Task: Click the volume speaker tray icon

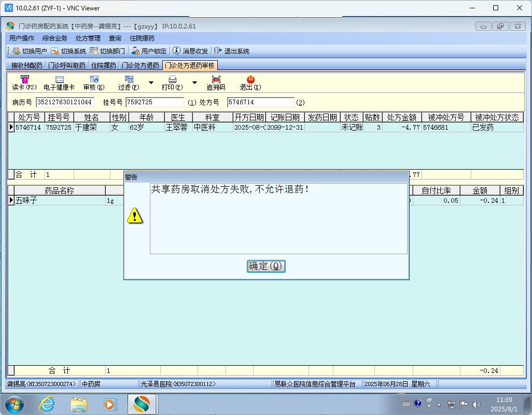Action: tap(477, 404)
